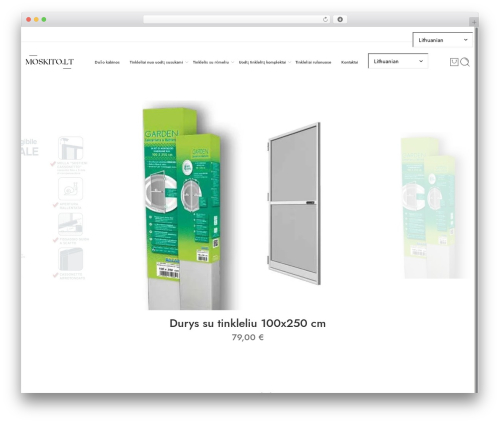
Task: Click the MOSKITO.LT logo
Action: point(50,62)
